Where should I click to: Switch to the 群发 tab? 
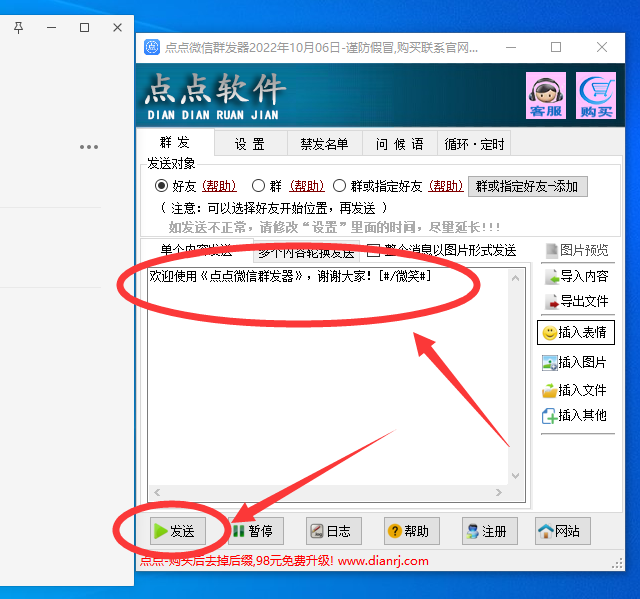coord(175,142)
